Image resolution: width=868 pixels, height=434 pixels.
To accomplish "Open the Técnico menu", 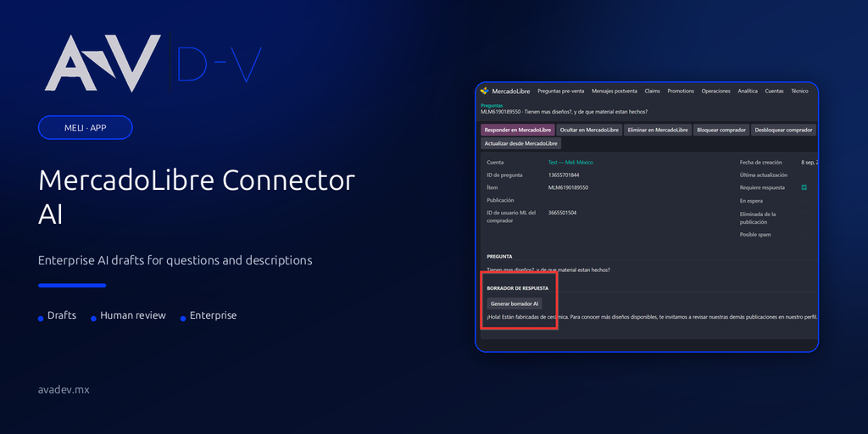I will (799, 91).
